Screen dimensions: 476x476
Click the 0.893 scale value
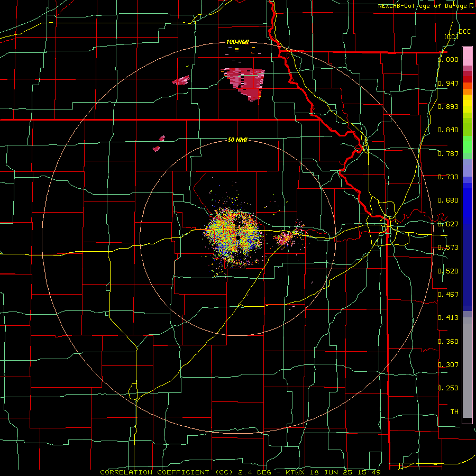(448, 106)
